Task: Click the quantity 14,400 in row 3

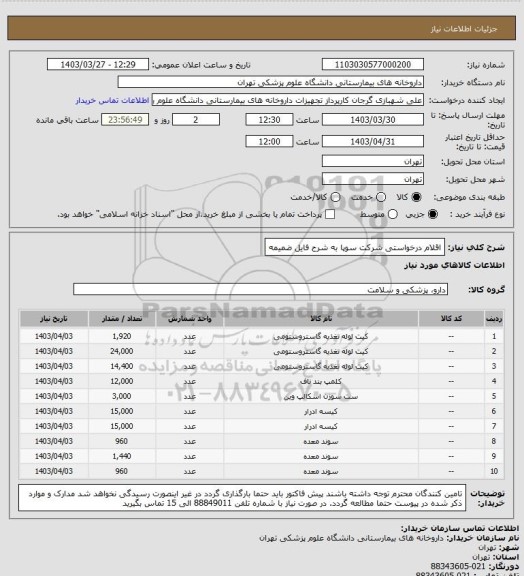Action: click(x=122, y=366)
